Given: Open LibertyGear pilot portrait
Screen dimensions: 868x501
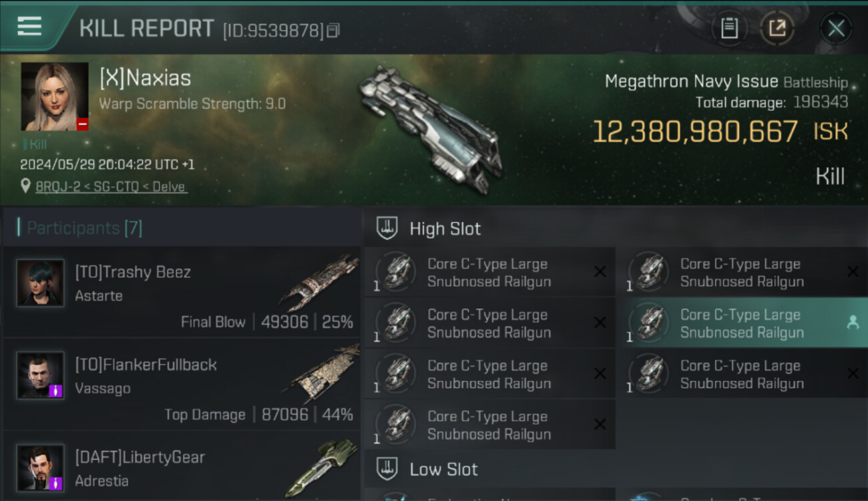Looking at the screenshot, I should click(40, 468).
